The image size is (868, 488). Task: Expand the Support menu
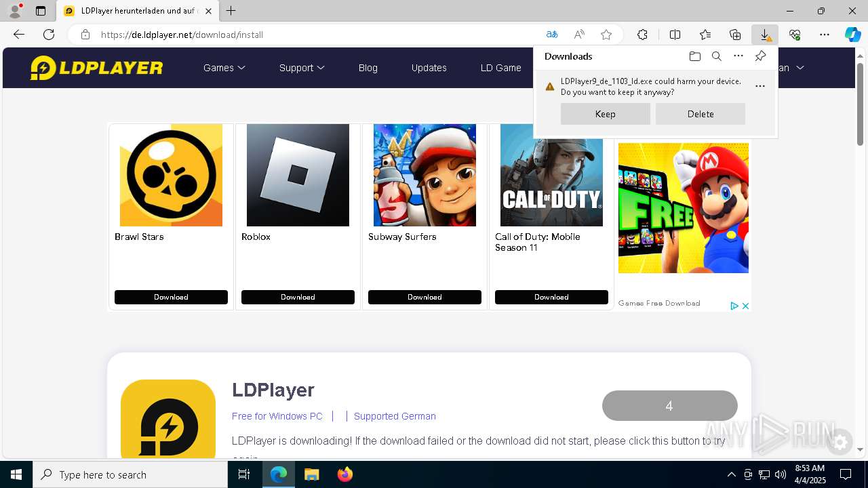302,68
